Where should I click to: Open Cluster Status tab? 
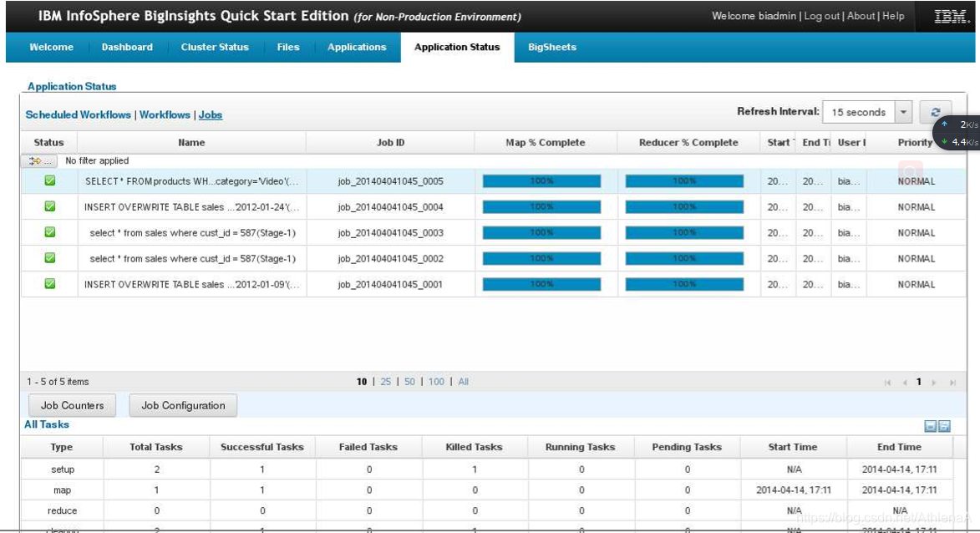[215, 47]
